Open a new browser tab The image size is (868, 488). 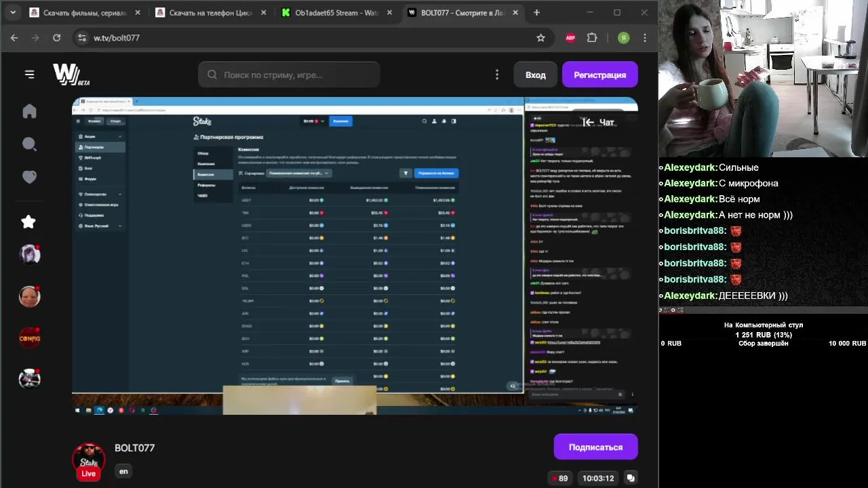[536, 12]
